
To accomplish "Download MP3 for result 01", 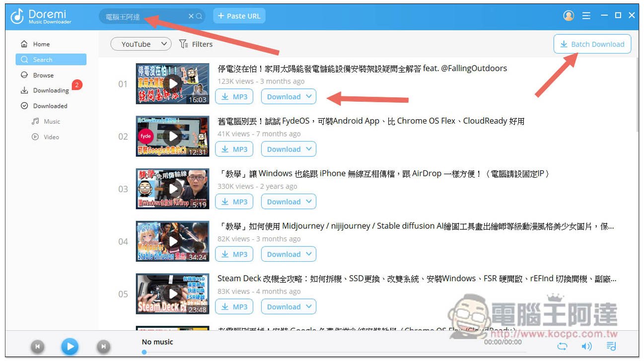I will 234,97.
